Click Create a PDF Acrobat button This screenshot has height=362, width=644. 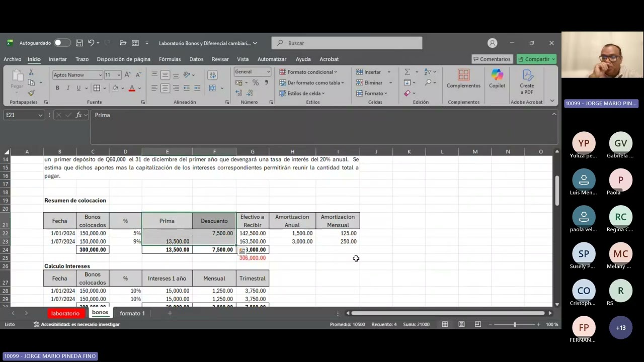[527, 81]
